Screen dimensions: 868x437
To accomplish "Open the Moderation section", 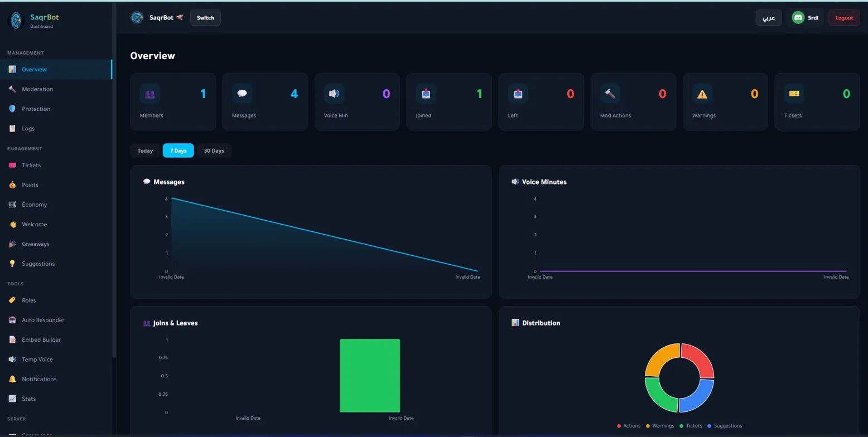I will (56, 89).
